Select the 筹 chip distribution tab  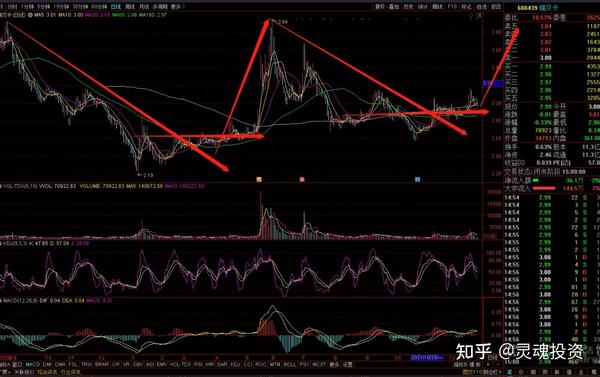[x=594, y=372]
